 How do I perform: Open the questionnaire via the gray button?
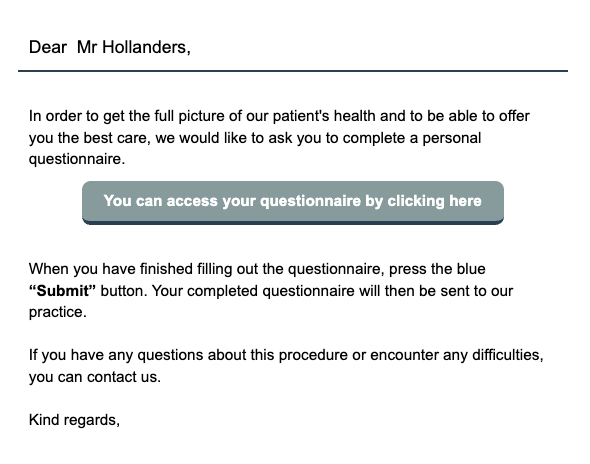[293, 202]
